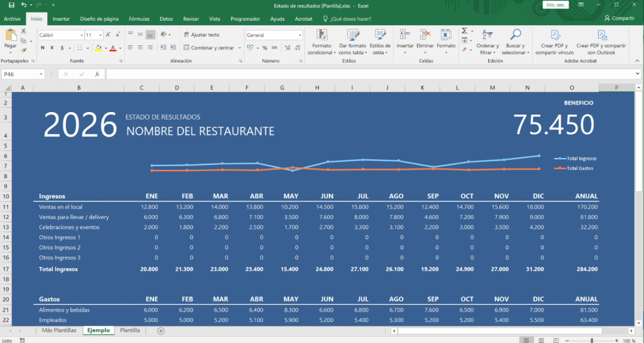Image resolution: width=644 pixels, height=343 pixels.
Task: Apply the yellow fill color swatch
Action: pyautogui.click(x=98, y=48)
